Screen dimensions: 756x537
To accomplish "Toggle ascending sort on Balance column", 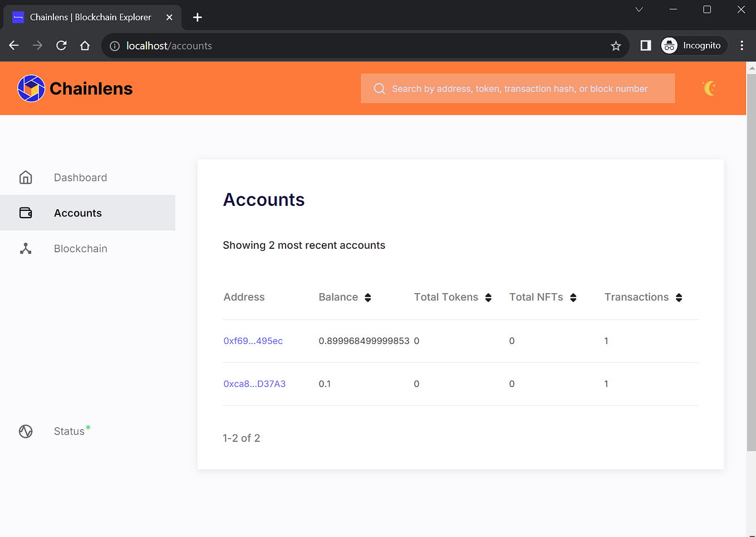I will (x=367, y=297).
